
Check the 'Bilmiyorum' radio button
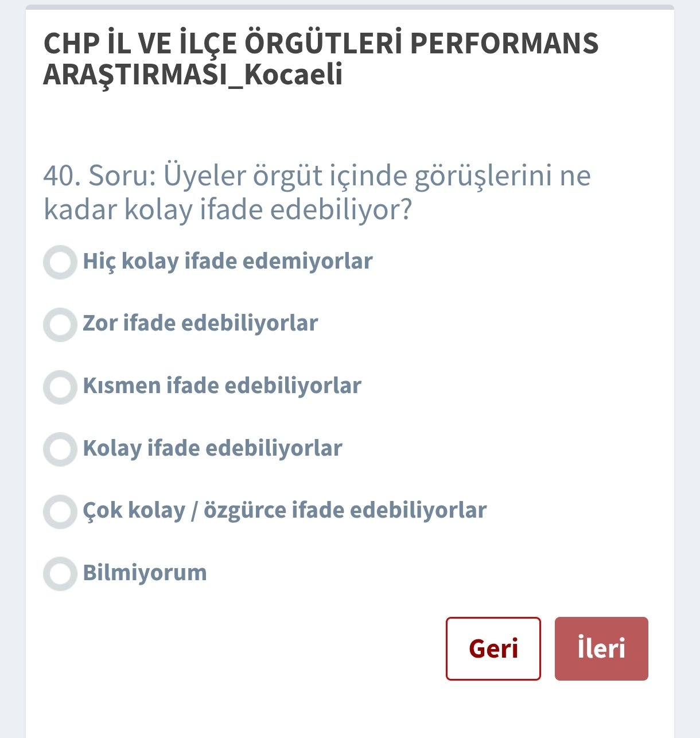click(60, 574)
